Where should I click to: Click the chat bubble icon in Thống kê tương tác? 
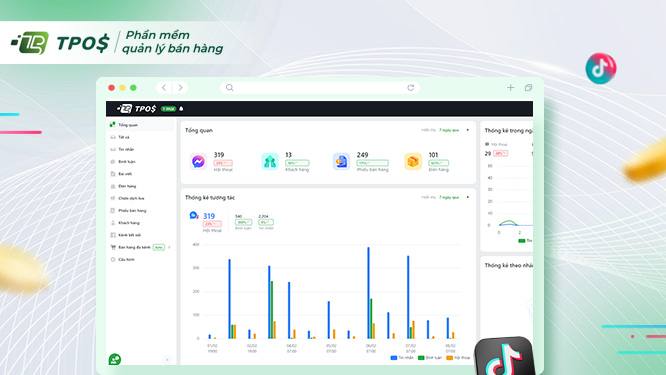[x=194, y=215]
